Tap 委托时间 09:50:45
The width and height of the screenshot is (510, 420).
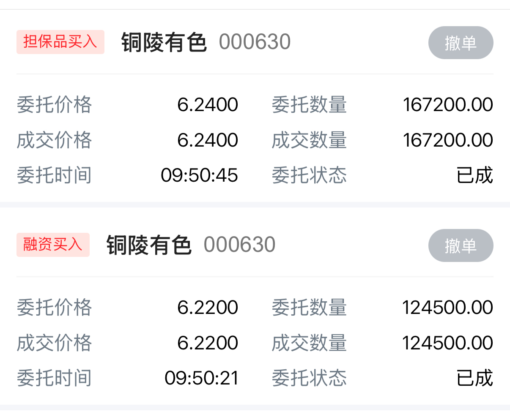tap(199, 175)
